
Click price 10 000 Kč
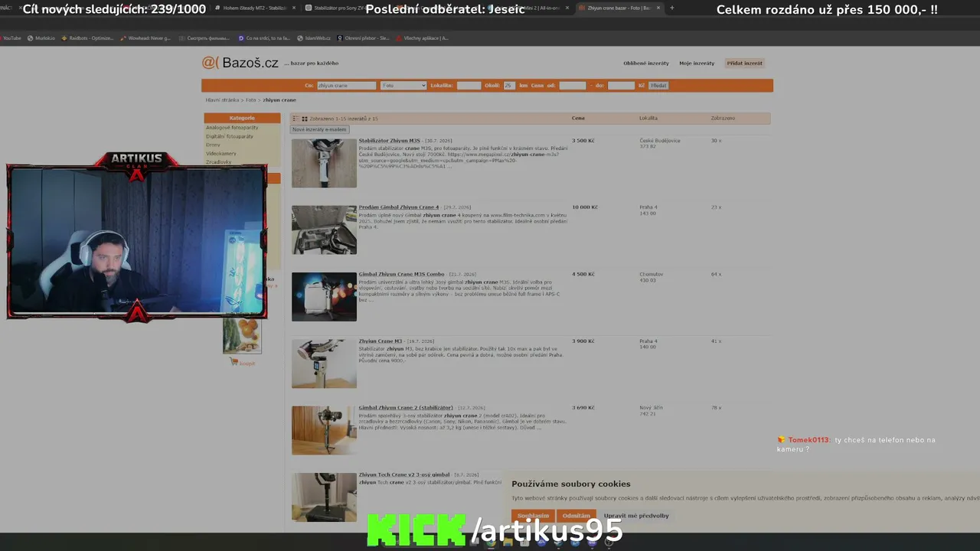coord(585,207)
